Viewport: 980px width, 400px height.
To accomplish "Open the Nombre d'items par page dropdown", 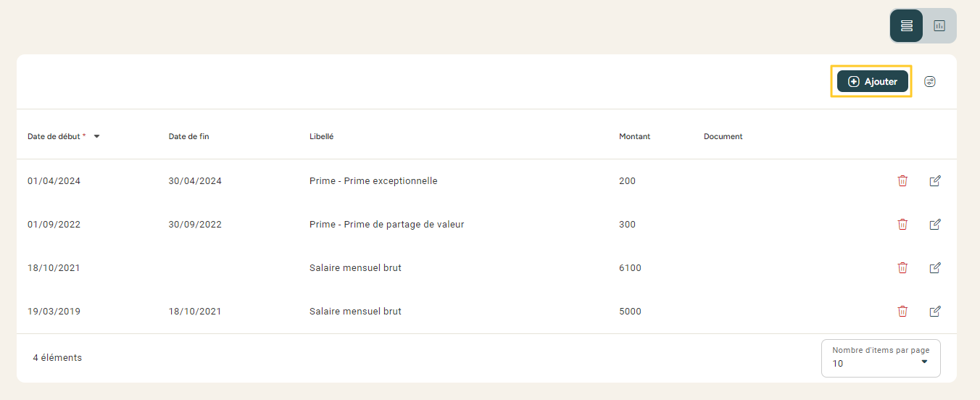I will [x=881, y=358].
